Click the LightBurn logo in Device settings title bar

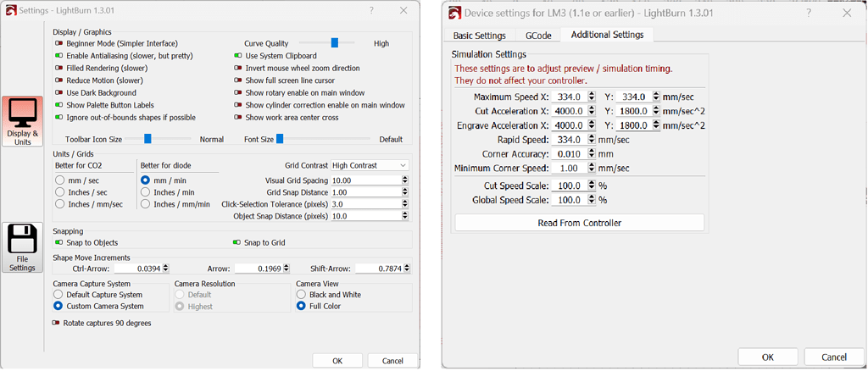[x=455, y=13]
